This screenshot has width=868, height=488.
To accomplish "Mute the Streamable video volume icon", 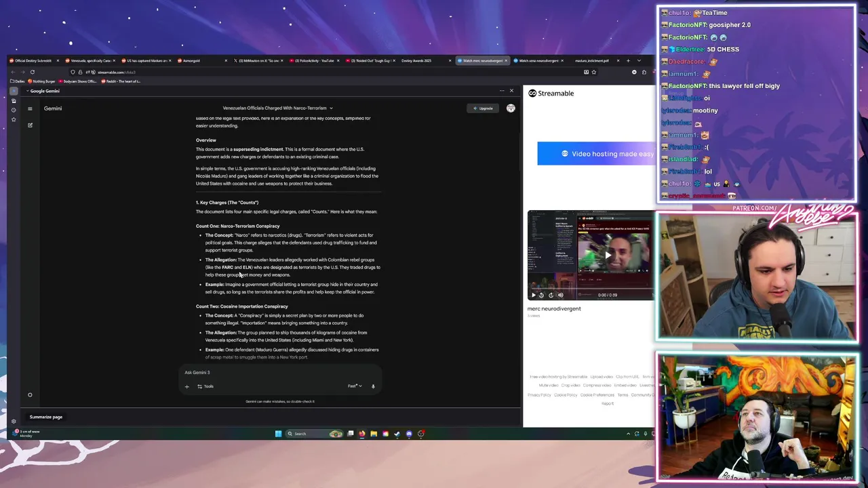I will tap(560, 295).
